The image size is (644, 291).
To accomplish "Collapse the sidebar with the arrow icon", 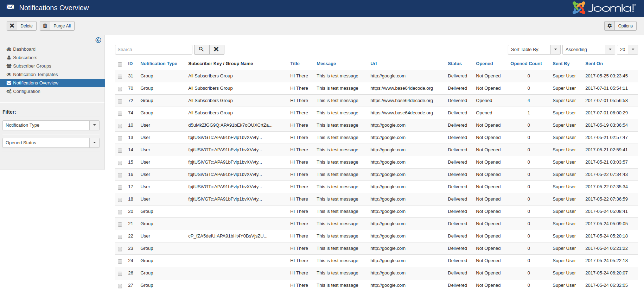I will coord(98,40).
